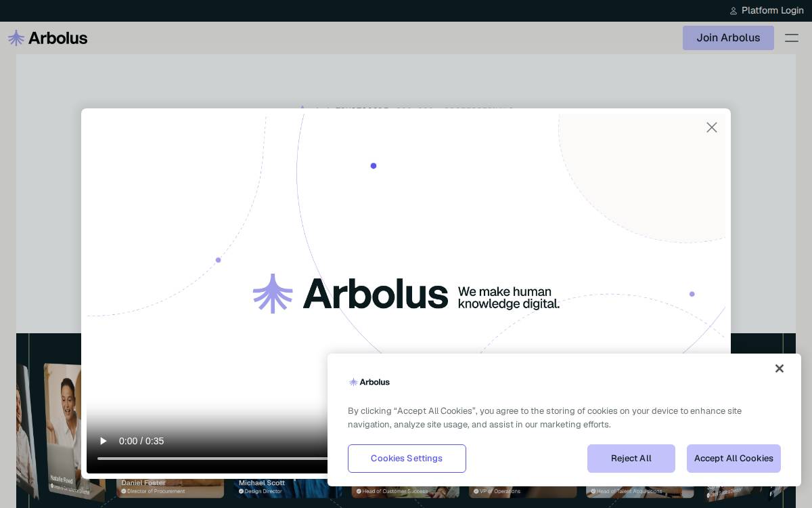Click the 0:00 / 0:35 video time display
The image size is (812, 508).
[x=141, y=441]
